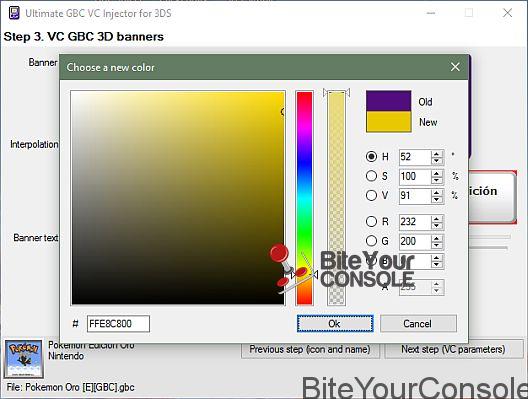Click the alpha transparency slider bar
528x399 pixels.
click(x=336, y=198)
